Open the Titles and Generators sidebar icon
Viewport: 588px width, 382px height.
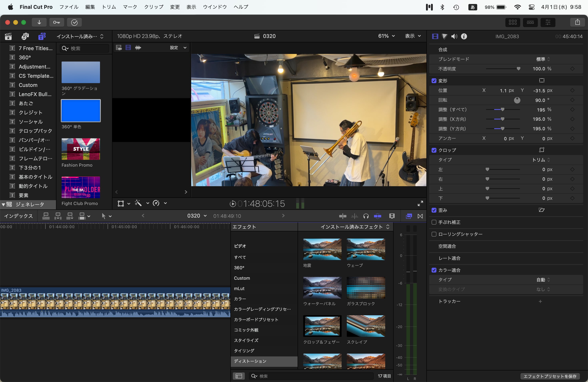coord(42,36)
